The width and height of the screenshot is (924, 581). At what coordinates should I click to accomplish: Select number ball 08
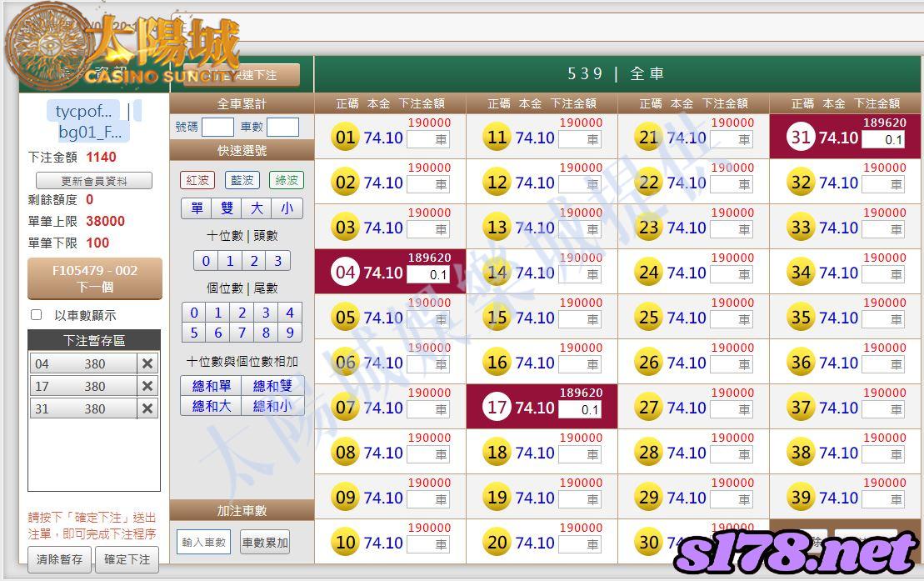[x=345, y=453]
